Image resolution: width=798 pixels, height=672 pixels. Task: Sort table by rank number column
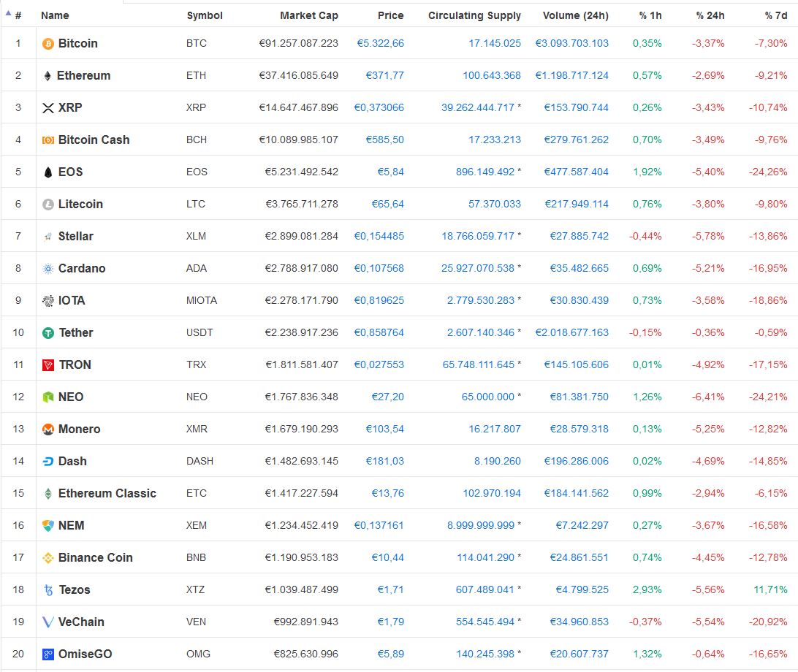[x=18, y=15]
